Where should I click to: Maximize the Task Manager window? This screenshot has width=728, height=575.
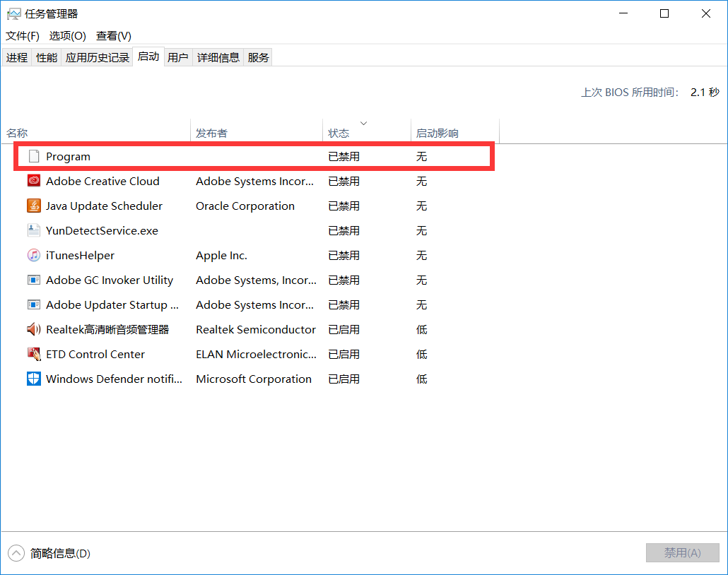tap(664, 13)
